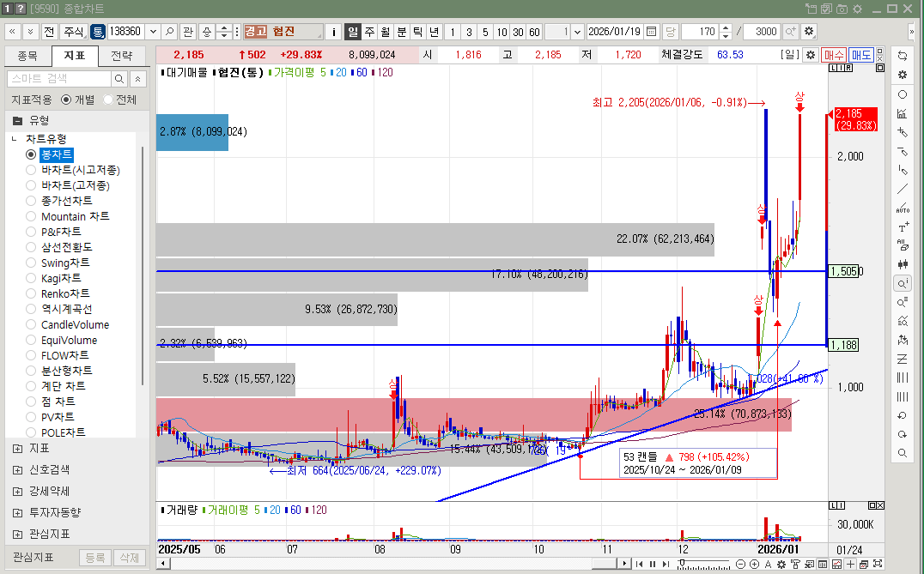This screenshot has width=924, height=574.
Task: Expand the 강세약세 tree section
Action: [18, 491]
